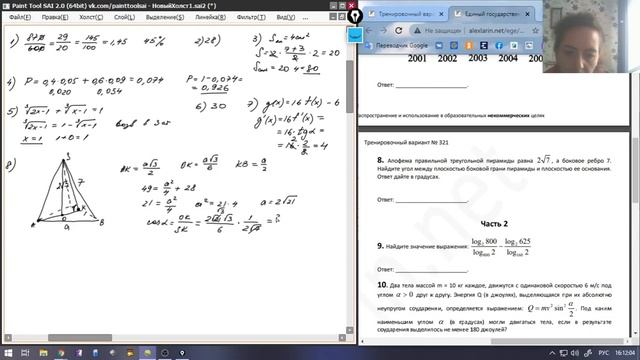Click the browser page horizontal scrollbar

click(557, 341)
